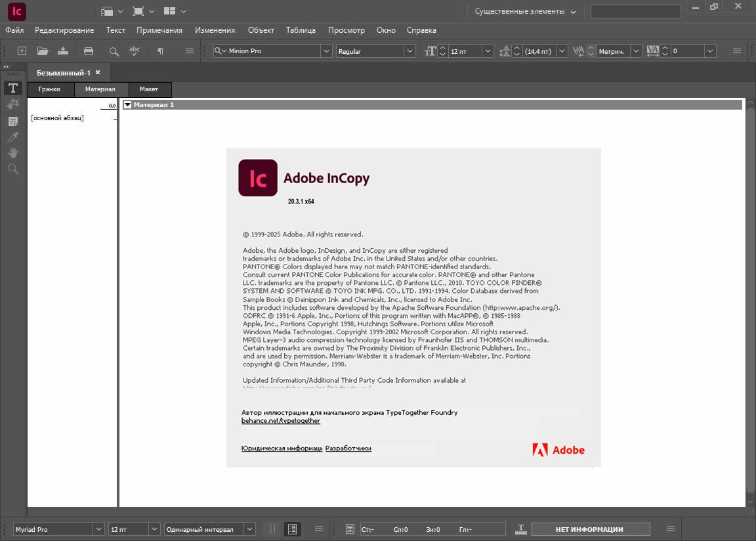The width and height of the screenshot is (756, 541).
Task: Click the T ruler icon in bottom bar
Action: [x=520, y=529]
